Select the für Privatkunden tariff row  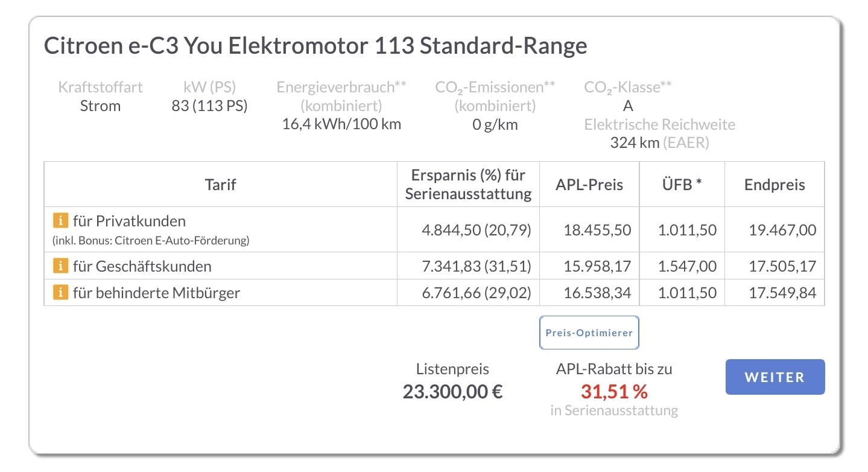(x=129, y=221)
